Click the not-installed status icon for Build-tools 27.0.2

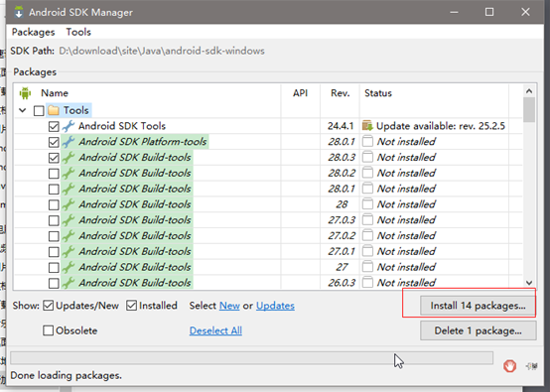click(367, 235)
